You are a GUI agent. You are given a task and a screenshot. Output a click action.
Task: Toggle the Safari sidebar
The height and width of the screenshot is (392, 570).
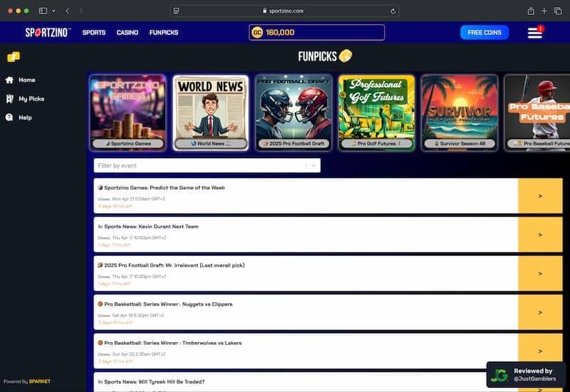pos(43,11)
